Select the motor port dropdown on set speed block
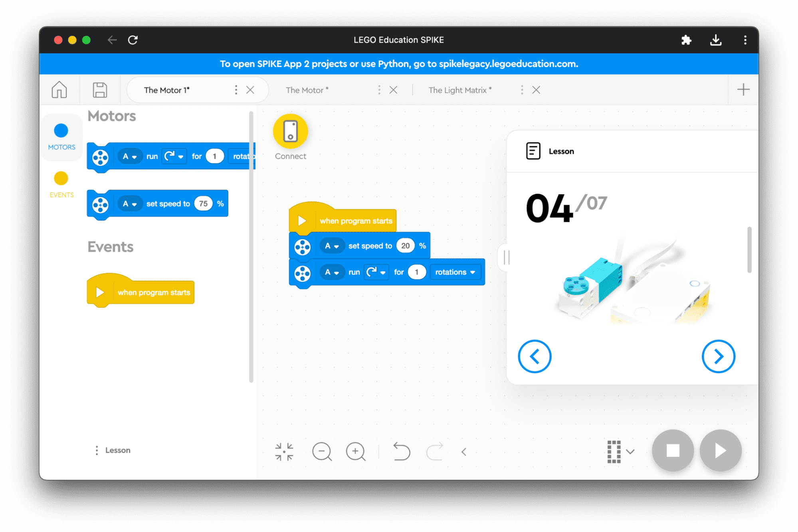 (329, 245)
